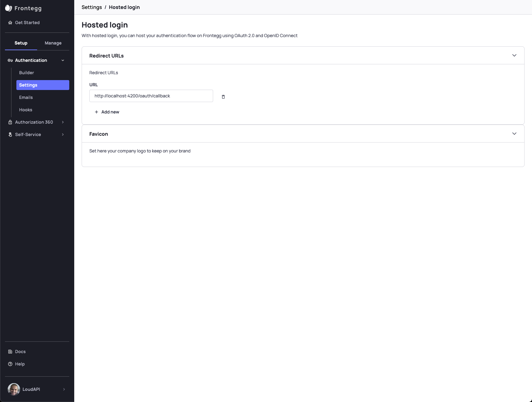This screenshot has width=532, height=402.
Task: Click the Authorization 360 label
Action: tap(34, 122)
